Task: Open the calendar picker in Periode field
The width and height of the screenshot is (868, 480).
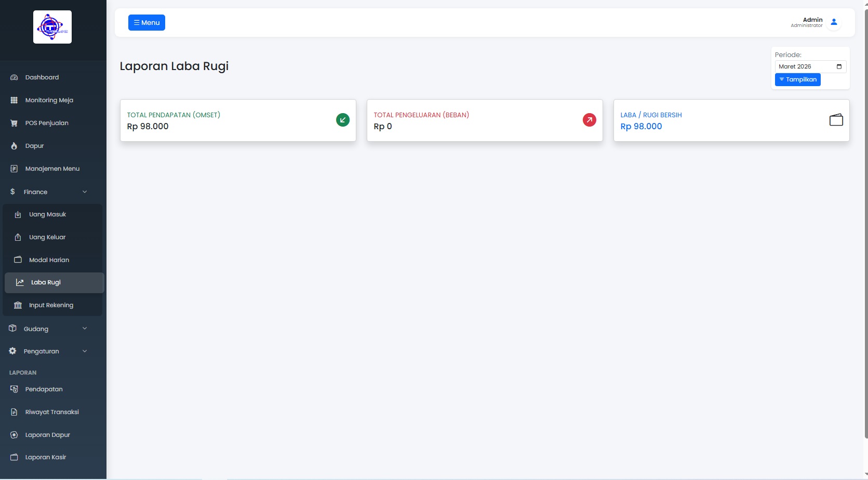Action: (x=839, y=66)
